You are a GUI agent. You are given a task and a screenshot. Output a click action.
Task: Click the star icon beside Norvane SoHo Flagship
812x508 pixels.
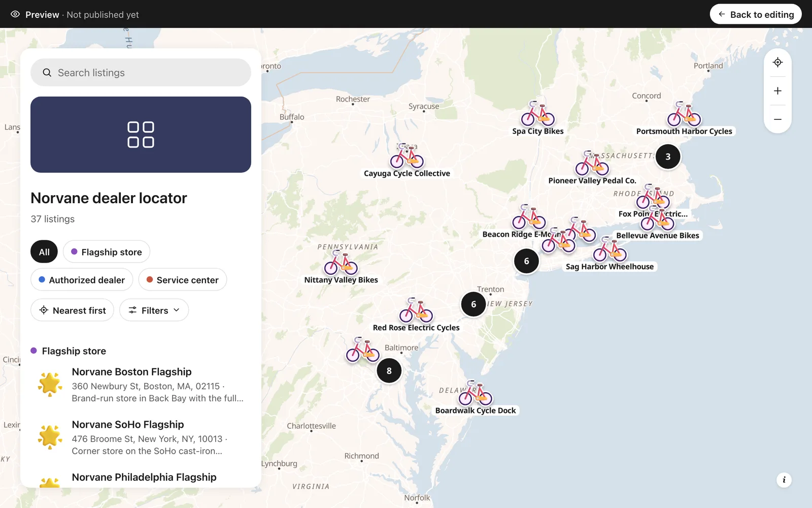click(50, 437)
